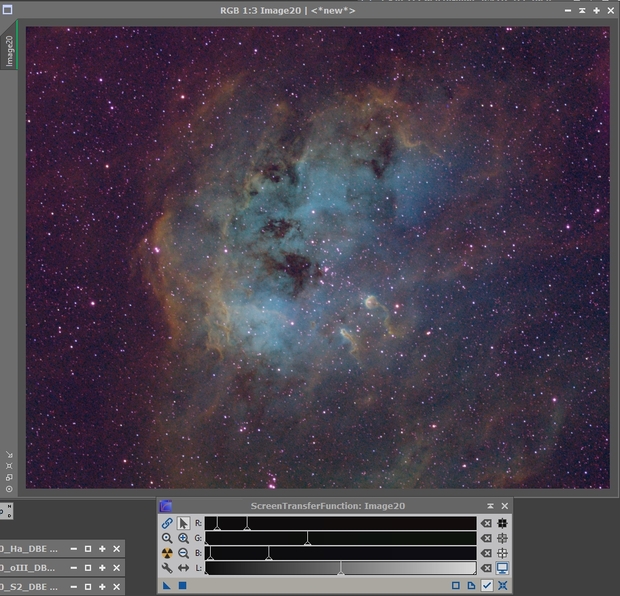Reset the R channel in STF

(486, 523)
